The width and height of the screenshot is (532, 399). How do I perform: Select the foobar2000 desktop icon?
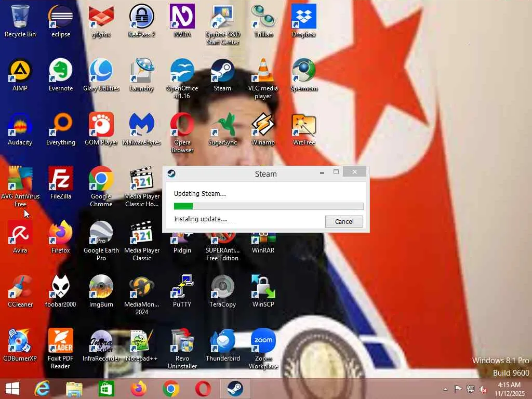click(61, 291)
